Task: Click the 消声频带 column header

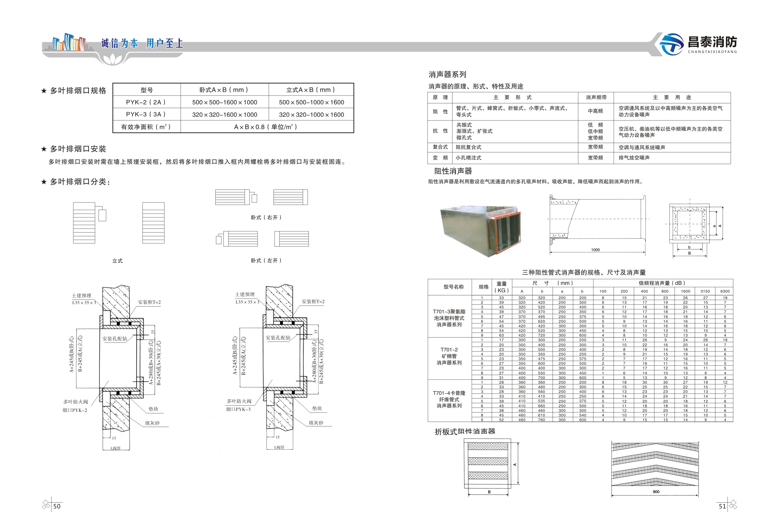Action: click(x=596, y=98)
